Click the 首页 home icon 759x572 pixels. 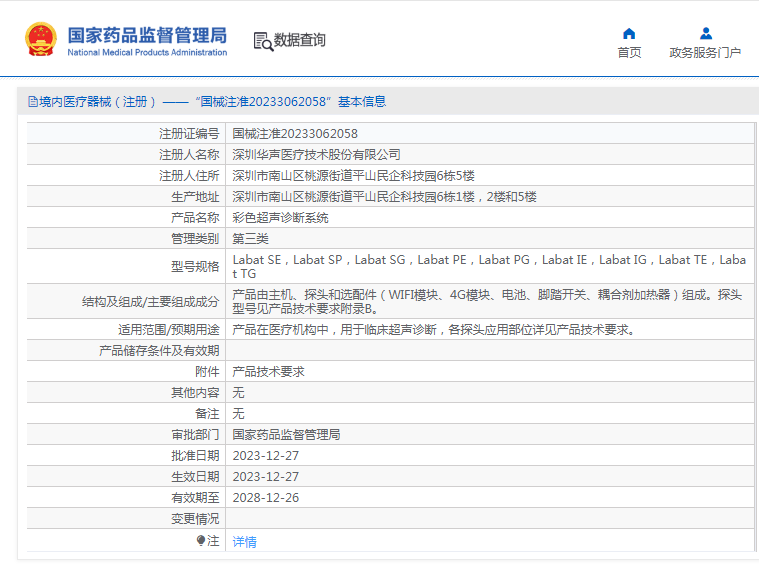[x=629, y=33]
